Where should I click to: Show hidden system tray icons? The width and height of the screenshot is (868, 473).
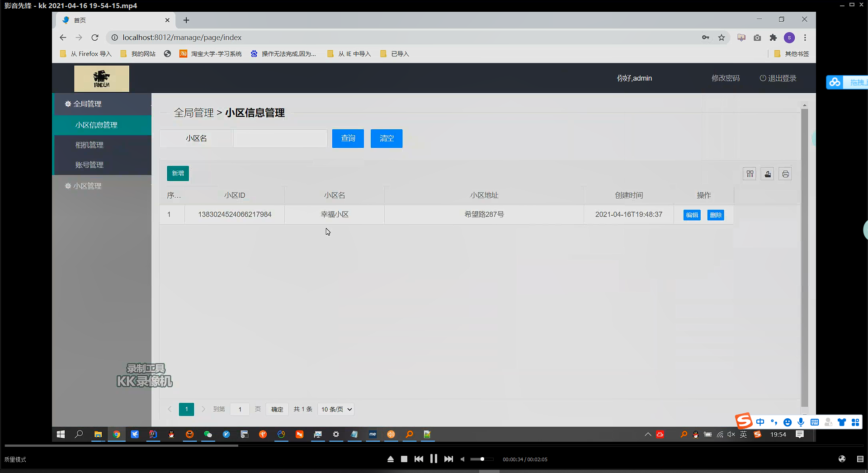click(x=648, y=434)
